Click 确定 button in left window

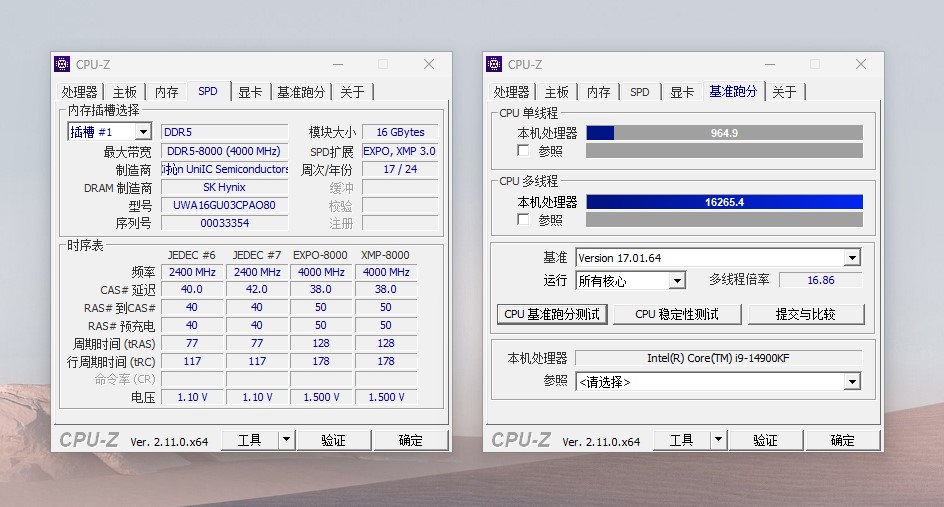coord(411,440)
